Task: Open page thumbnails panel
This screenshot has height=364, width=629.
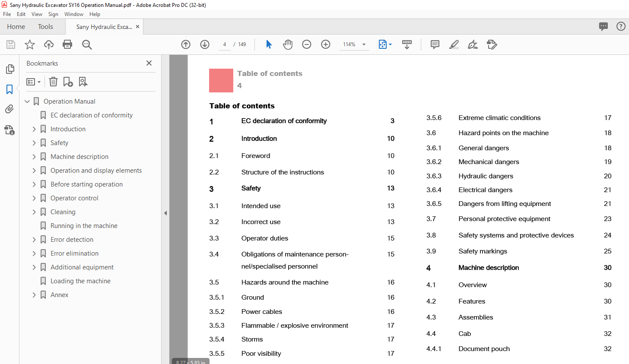Action: coord(10,69)
